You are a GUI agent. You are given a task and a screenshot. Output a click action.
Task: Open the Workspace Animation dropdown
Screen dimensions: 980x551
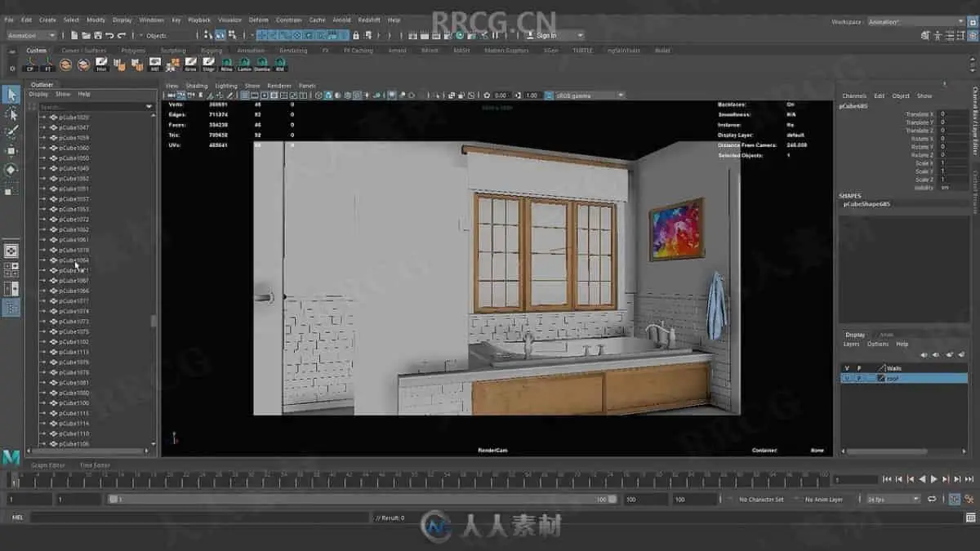(x=917, y=22)
